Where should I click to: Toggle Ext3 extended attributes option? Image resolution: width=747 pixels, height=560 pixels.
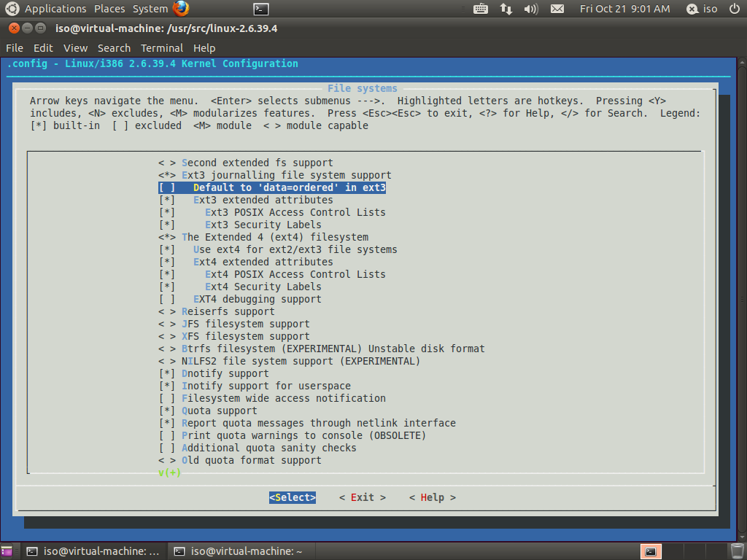tap(246, 200)
